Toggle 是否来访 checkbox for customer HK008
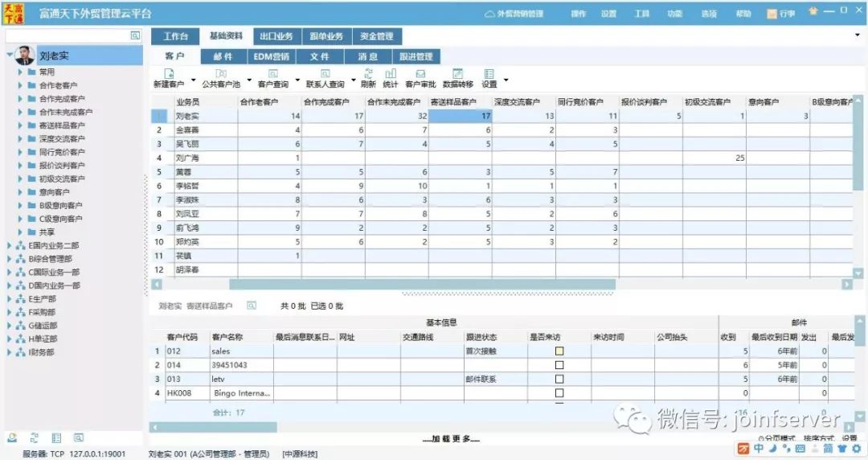This screenshot has height=460, width=868. click(x=559, y=393)
